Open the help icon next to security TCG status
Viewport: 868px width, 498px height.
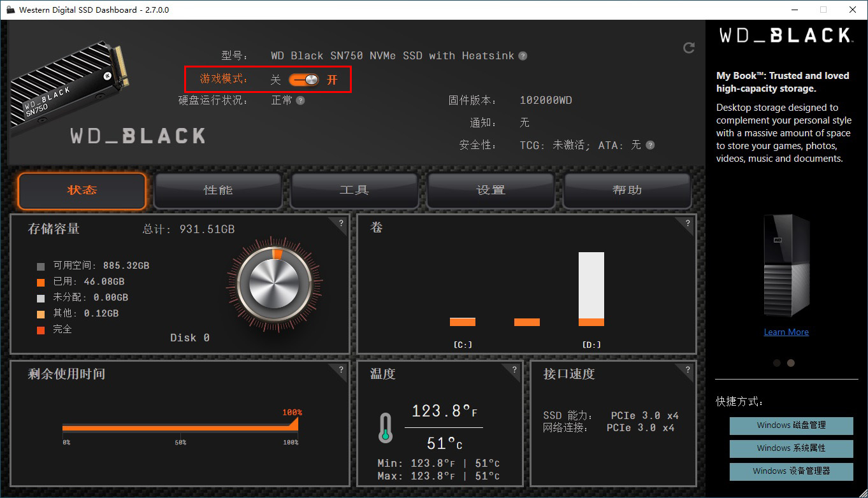tap(650, 145)
